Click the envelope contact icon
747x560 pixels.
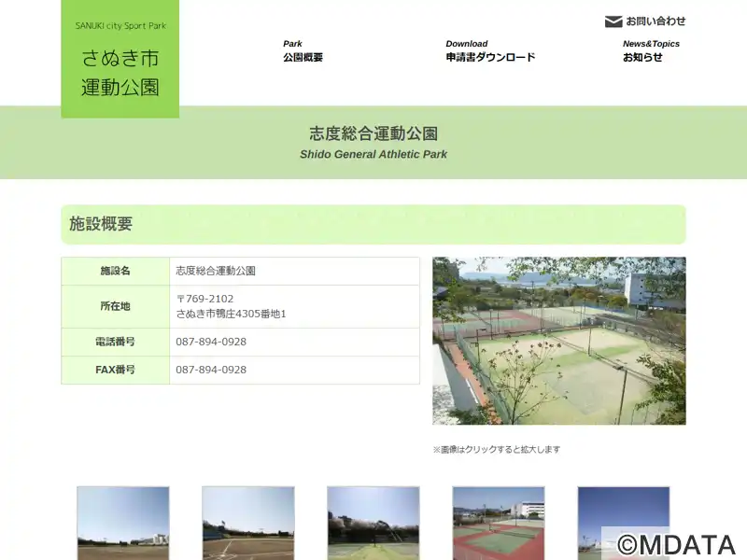[x=613, y=21]
